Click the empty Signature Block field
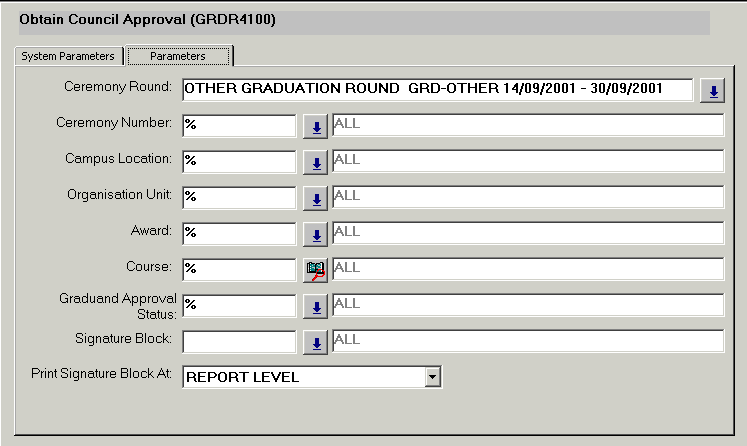The width and height of the screenshot is (747, 446). [x=239, y=341]
